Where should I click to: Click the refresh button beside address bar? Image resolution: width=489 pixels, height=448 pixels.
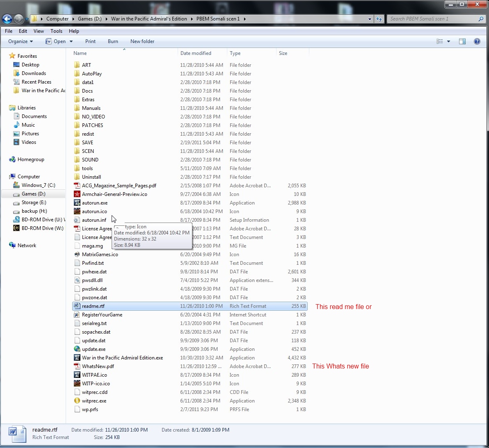pyautogui.click(x=379, y=19)
